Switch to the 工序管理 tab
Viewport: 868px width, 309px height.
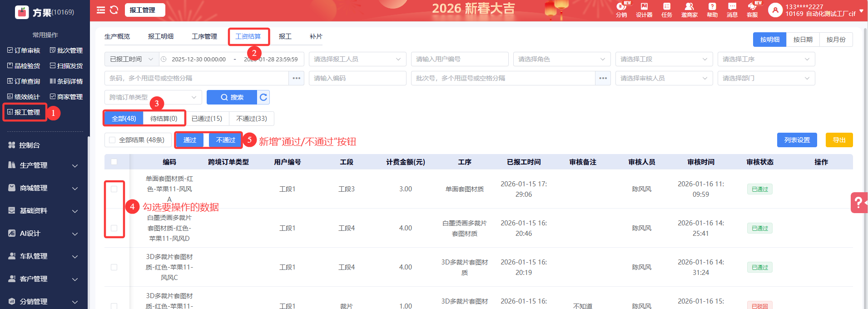pos(204,36)
